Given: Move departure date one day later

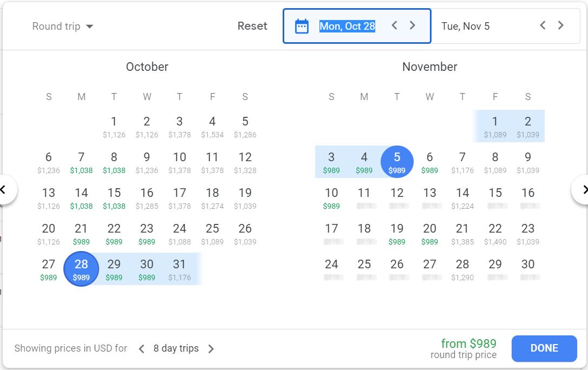Looking at the screenshot, I should coord(413,25).
